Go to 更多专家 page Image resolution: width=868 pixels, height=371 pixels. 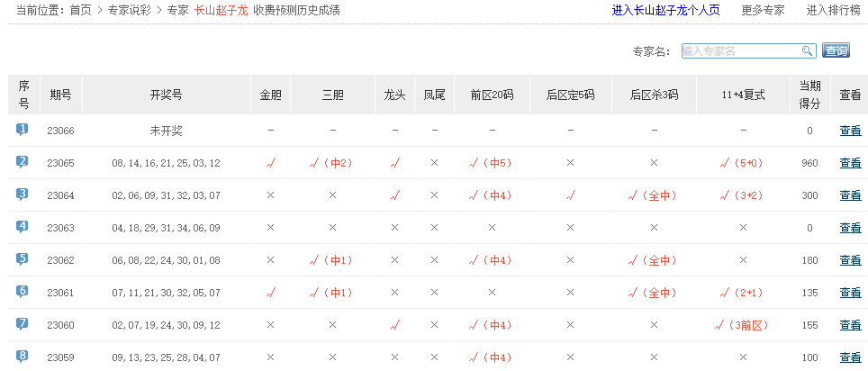763,11
